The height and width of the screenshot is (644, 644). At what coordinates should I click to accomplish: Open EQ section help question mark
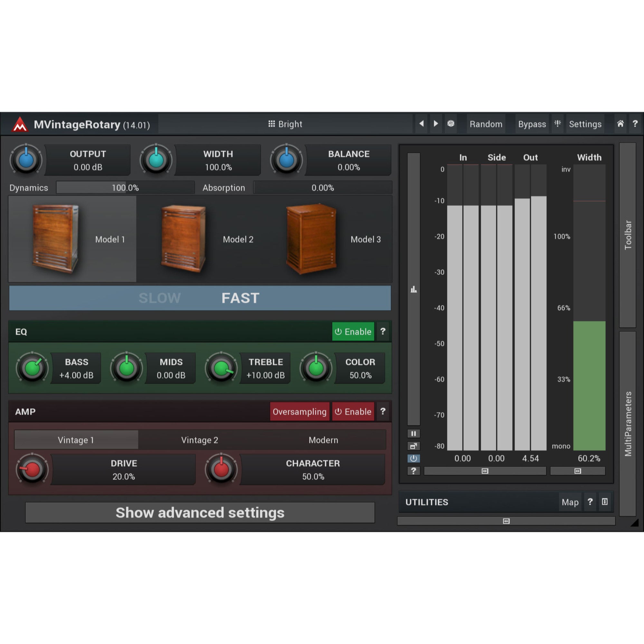383,331
